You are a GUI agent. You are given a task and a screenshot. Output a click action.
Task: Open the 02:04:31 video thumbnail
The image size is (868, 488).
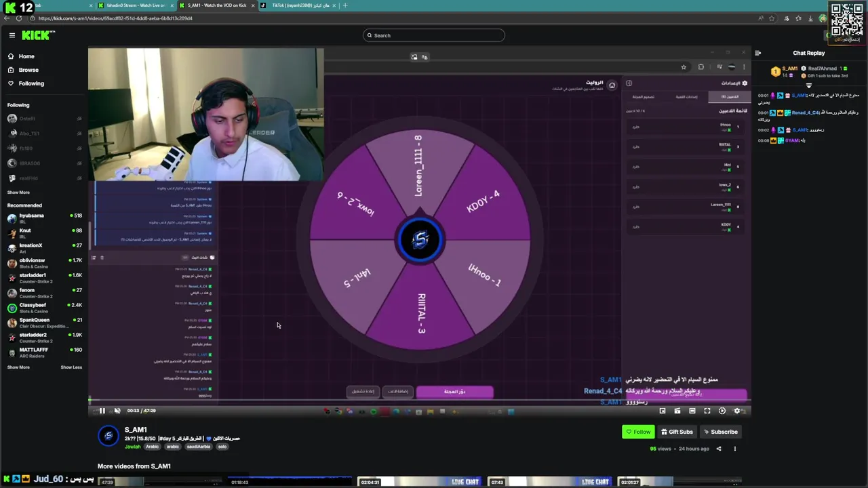click(x=420, y=482)
